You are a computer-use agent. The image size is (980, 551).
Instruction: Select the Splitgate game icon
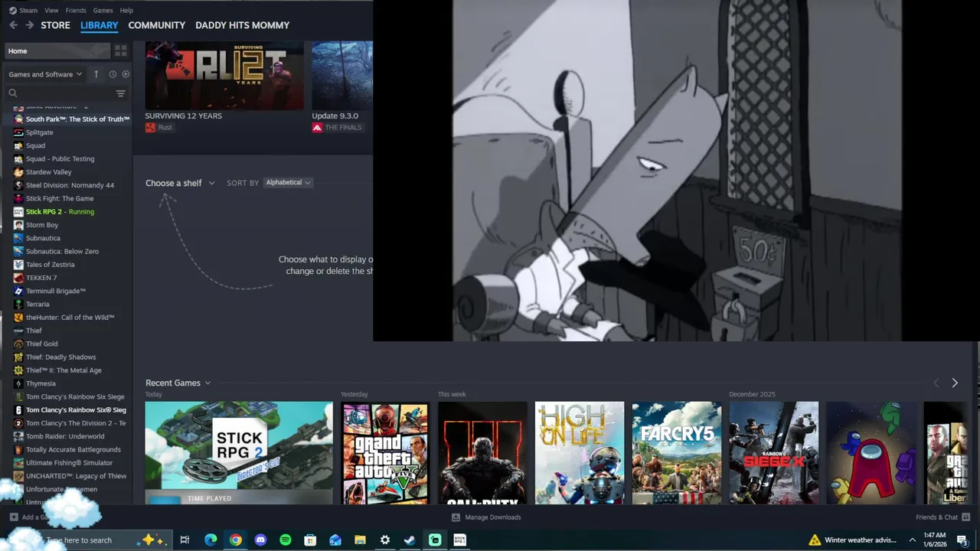tap(18, 132)
